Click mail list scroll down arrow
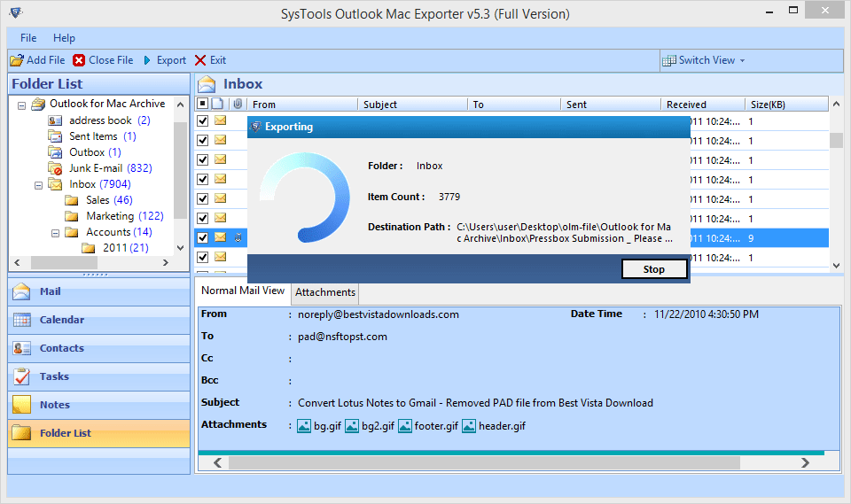 tap(836, 266)
